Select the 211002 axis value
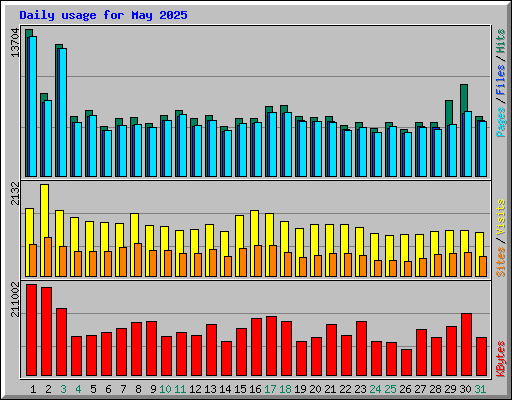512x400 pixels. (15, 299)
